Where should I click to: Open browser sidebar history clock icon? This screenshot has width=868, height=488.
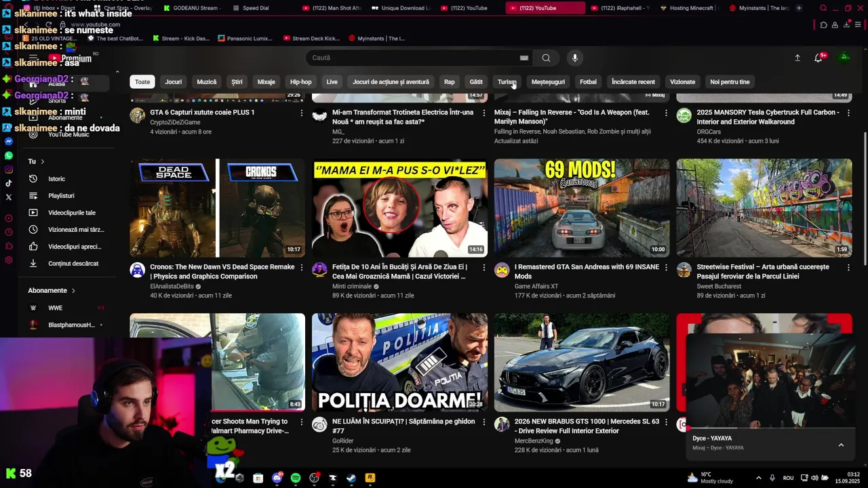click(x=9, y=232)
